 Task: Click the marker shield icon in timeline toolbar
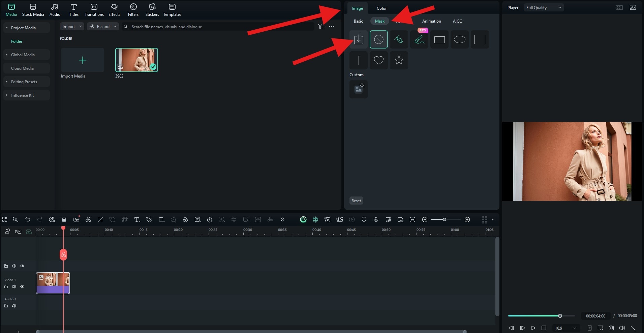pyautogui.click(x=364, y=219)
